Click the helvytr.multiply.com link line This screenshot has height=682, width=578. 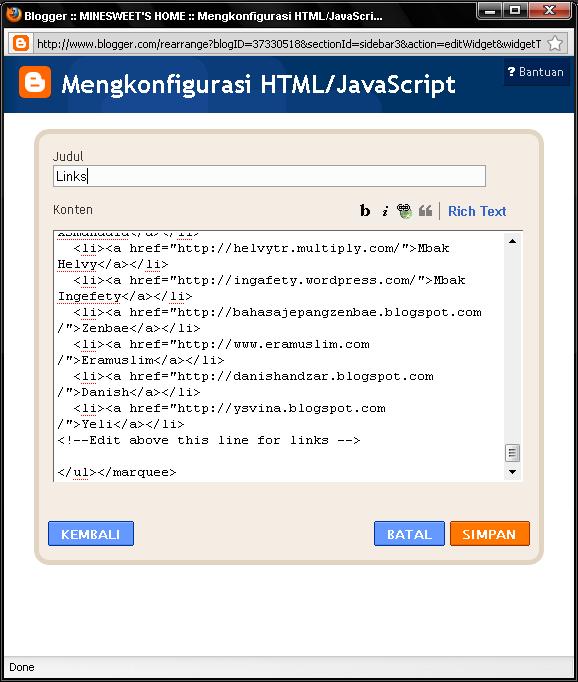261,248
